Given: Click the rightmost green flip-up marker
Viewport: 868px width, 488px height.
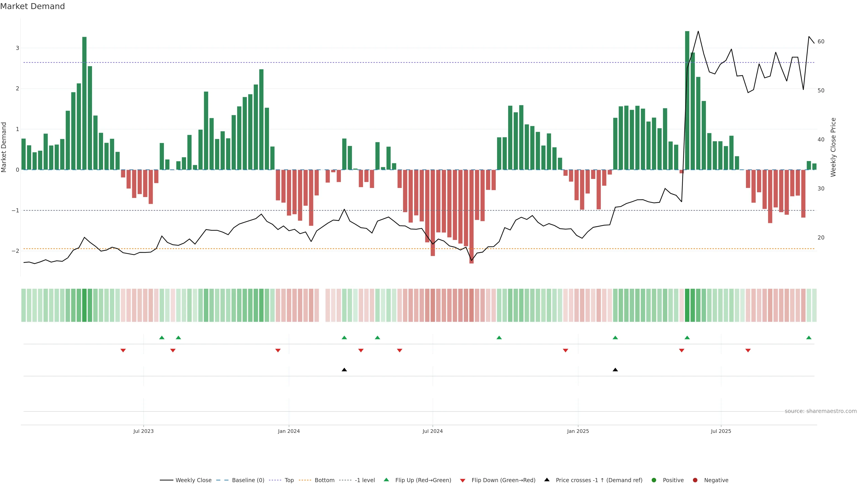Looking at the screenshot, I should tap(809, 338).
